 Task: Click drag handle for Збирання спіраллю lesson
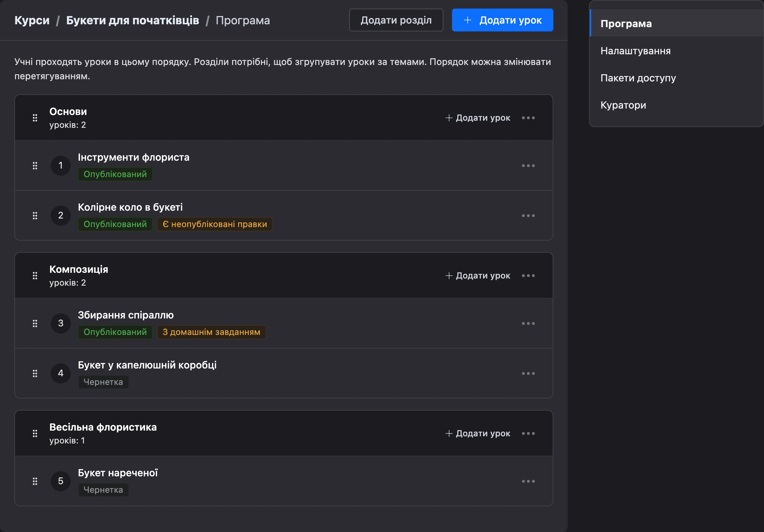pyautogui.click(x=35, y=323)
